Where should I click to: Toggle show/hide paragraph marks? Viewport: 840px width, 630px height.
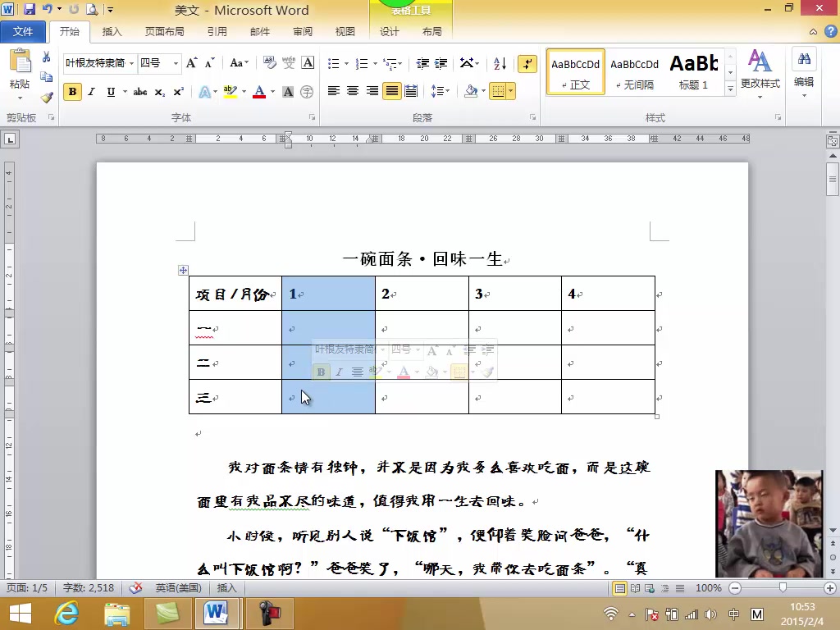(x=527, y=63)
